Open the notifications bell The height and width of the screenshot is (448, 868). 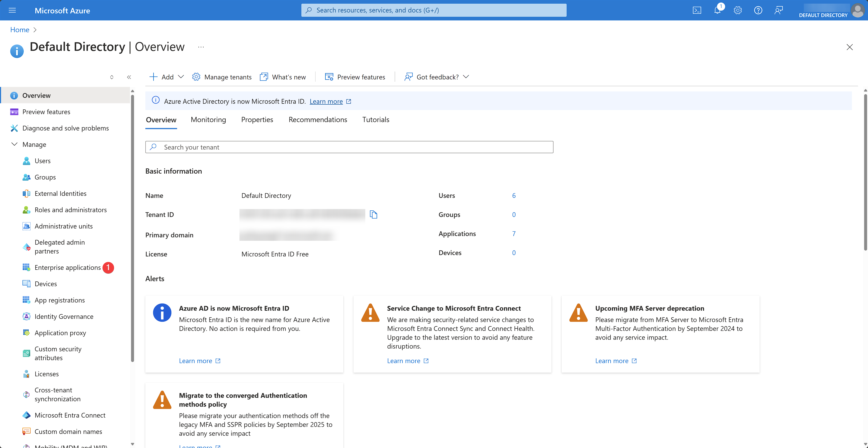717,10
